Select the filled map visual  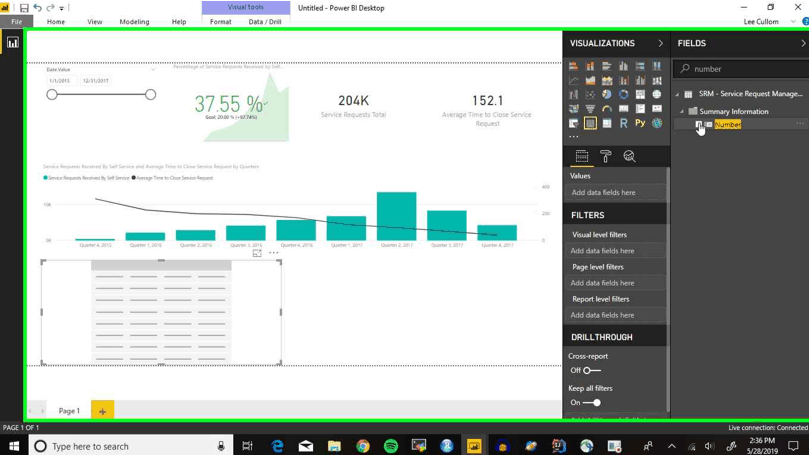(x=573, y=109)
